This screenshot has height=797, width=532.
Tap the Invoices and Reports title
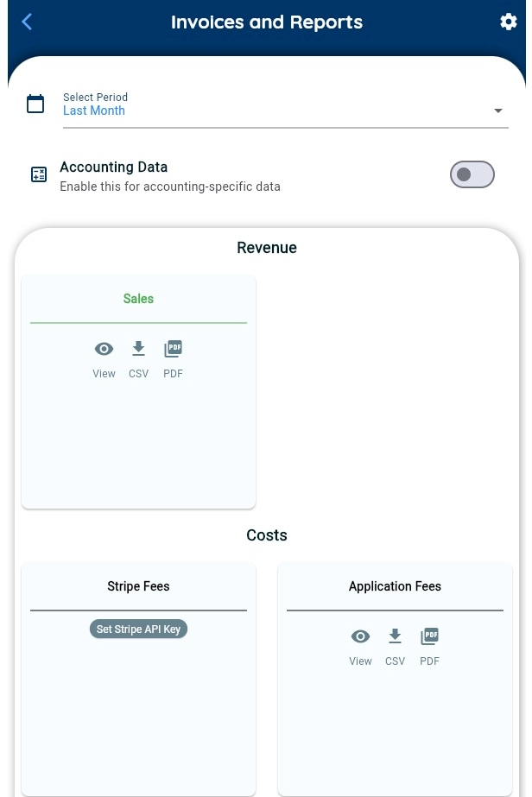(266, 22)
